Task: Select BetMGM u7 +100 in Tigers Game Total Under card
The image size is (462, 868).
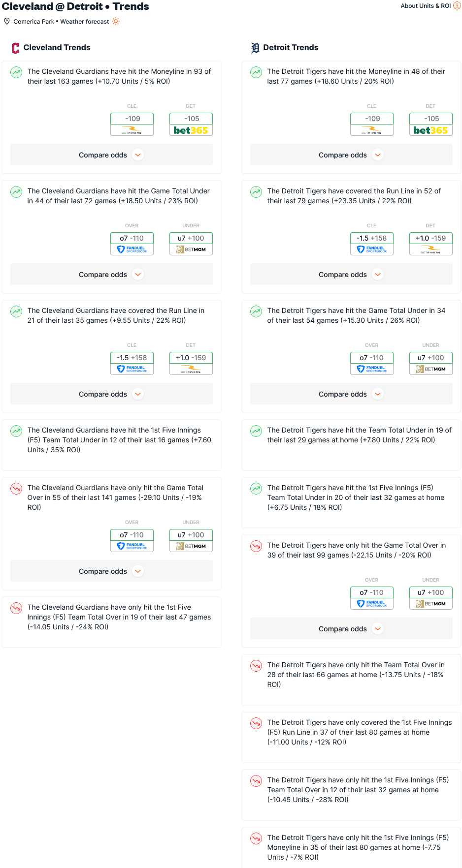Action: [431, 363]
